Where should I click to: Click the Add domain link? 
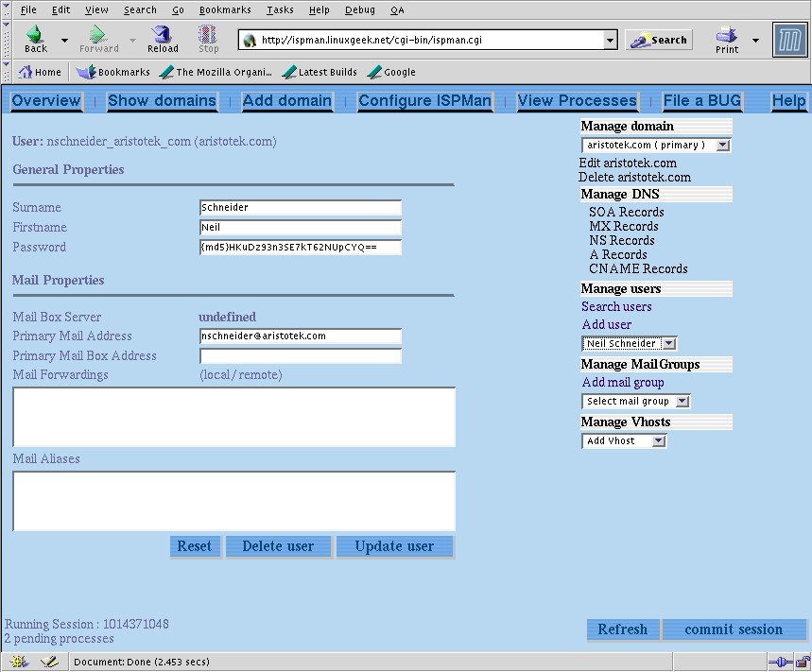(286, 100)
